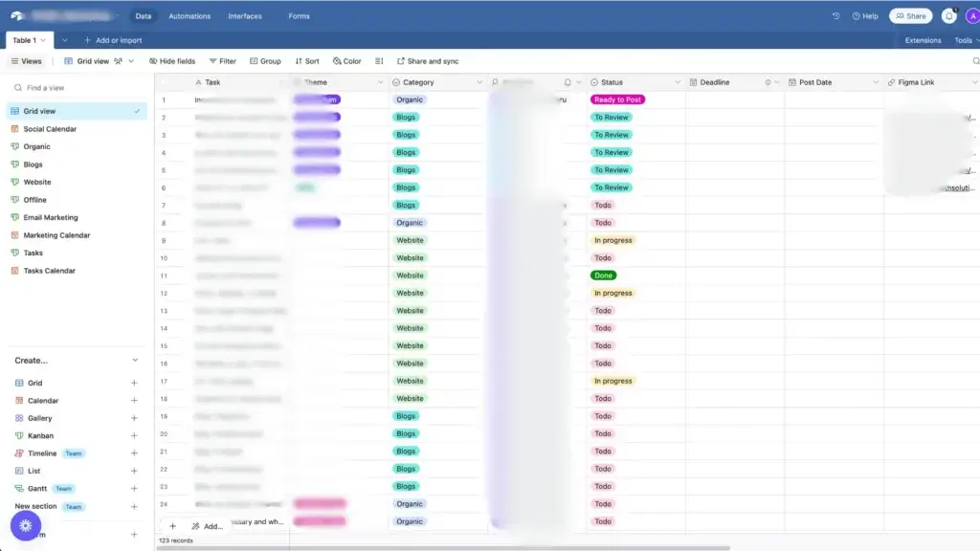
Task: Open the Post Date column menu arrow
Action: pos(876,82)
